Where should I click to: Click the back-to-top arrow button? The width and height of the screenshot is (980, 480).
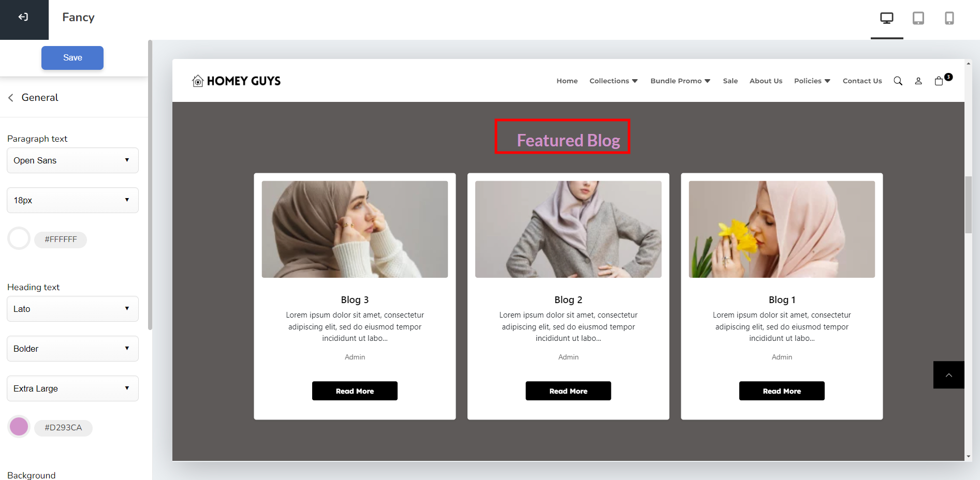pos(949,375)
